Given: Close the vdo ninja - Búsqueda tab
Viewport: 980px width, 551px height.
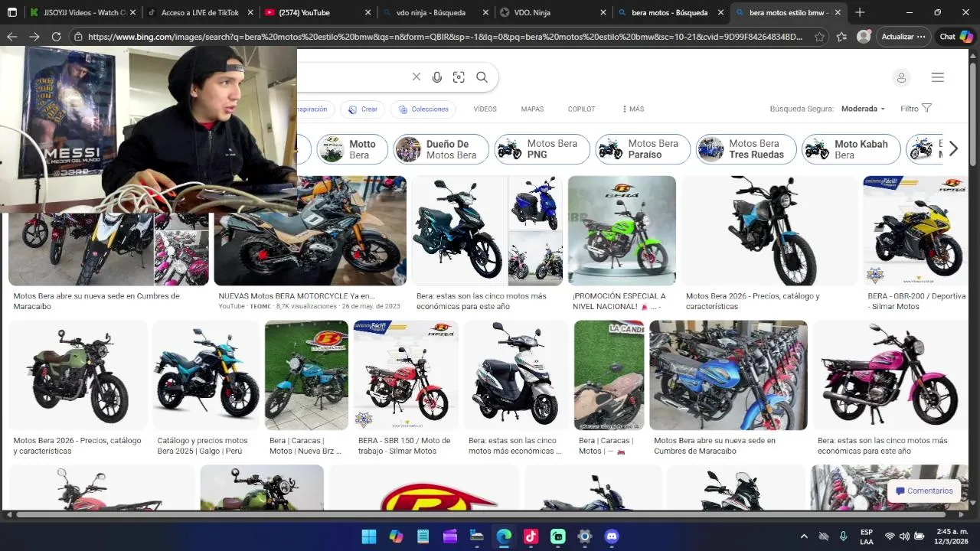Looking at the screenshot, I should click(485, 12).
